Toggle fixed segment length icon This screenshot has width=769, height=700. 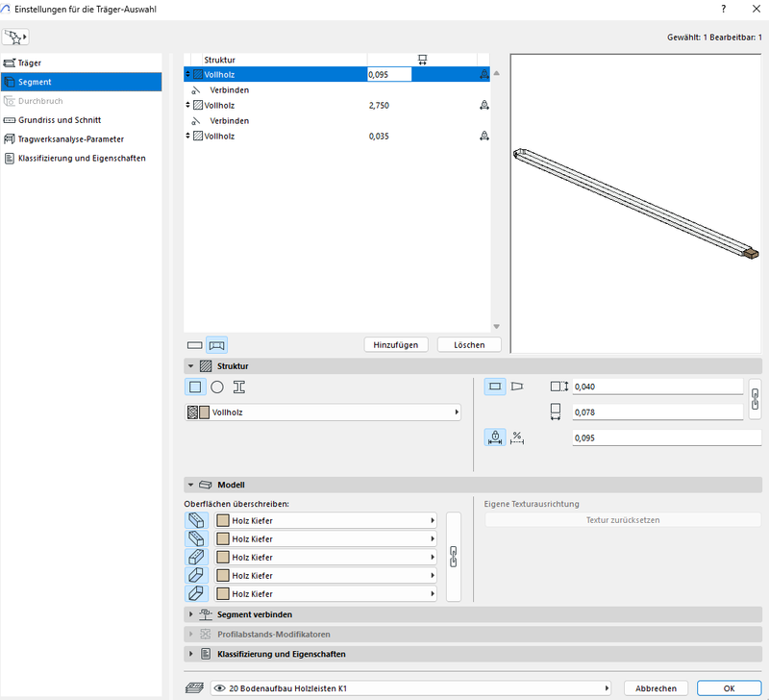pyautogui.click(x=495, y=437)
